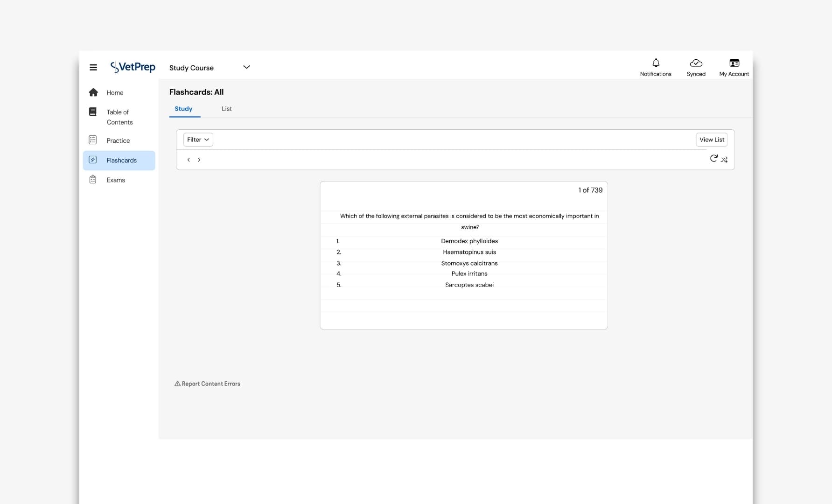Open the hamburger navigation menu
This screenshot has width=832, height=504.
(93, 67)
